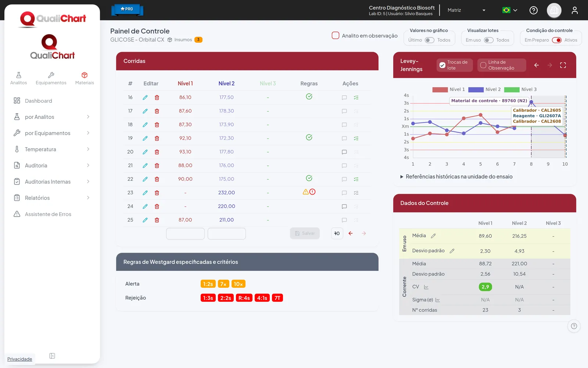Open Sigma chart icon
Screen dimensions: 588x368
[x=438, y=300]
